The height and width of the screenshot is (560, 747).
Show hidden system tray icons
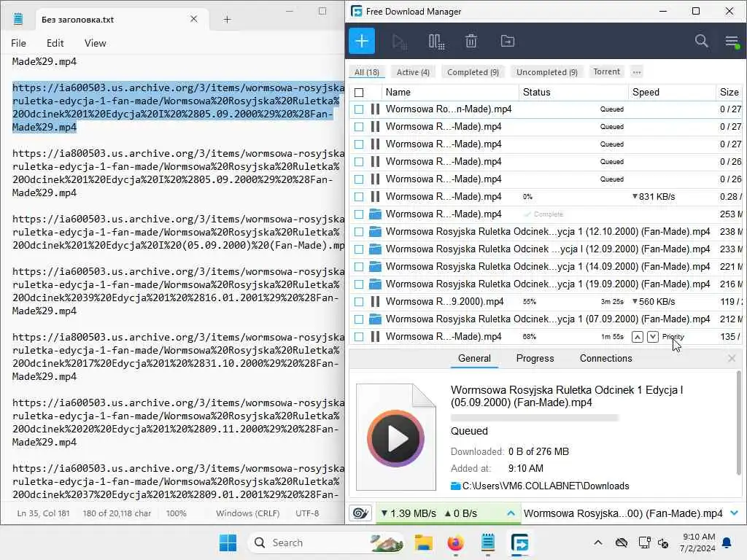coord(598,542)
